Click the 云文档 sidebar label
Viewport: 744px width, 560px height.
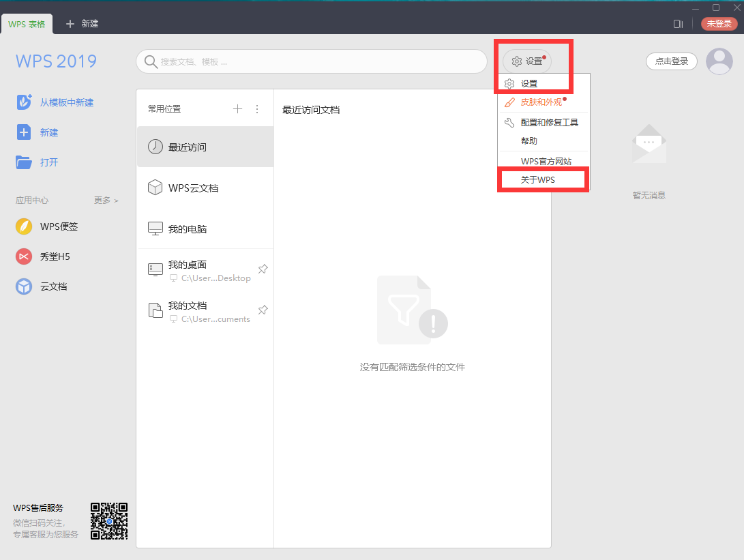pos(54,286)
